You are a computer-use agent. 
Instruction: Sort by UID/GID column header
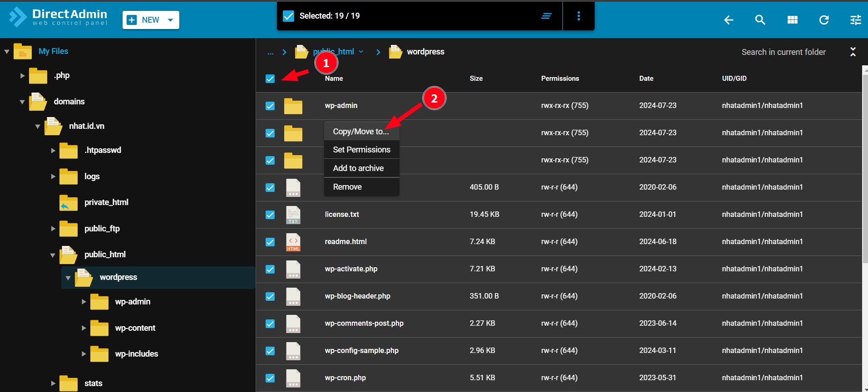(734, 78)
